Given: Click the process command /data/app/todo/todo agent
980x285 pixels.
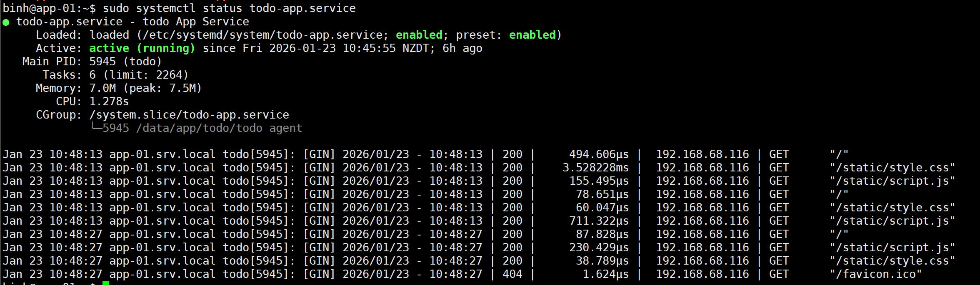Looking at the screenshot, I should [219, 128].
